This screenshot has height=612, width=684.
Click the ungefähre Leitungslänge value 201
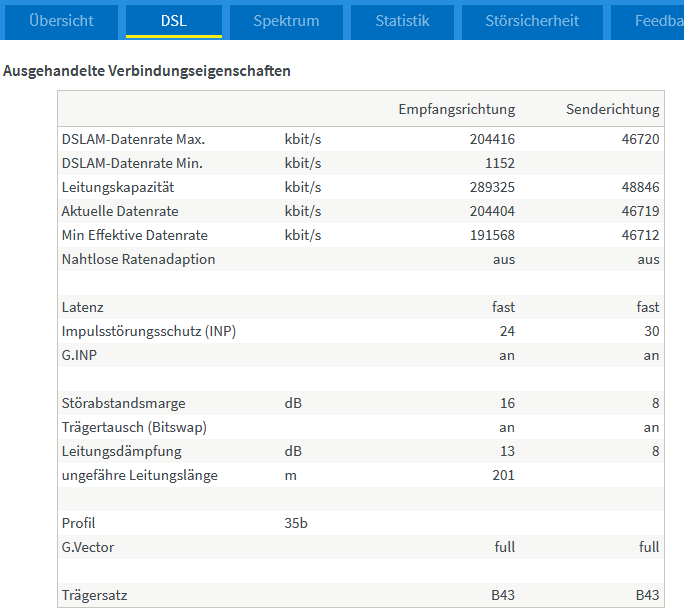point(503,475)
